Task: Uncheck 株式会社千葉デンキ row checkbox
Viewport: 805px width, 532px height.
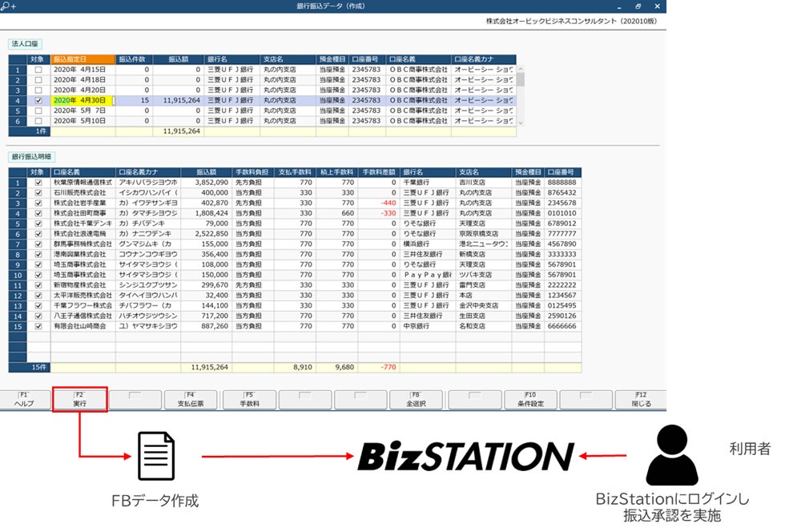Action: click(38, 224)
